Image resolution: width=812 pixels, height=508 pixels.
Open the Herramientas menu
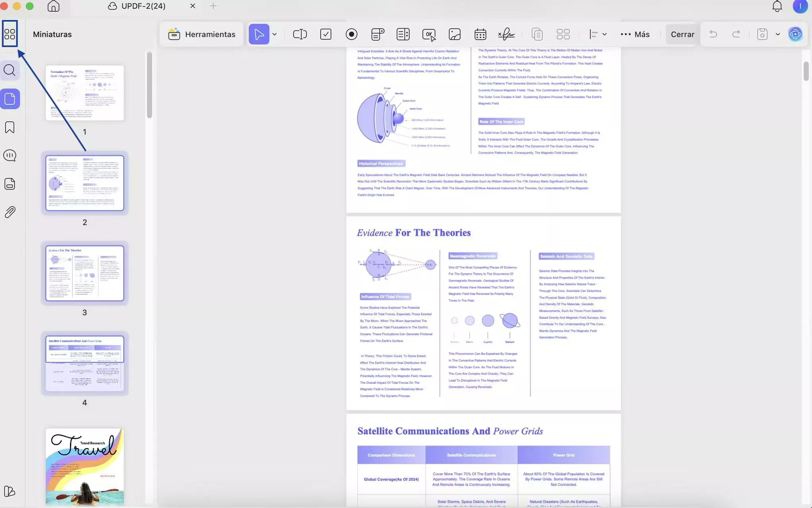click(202, 34)
